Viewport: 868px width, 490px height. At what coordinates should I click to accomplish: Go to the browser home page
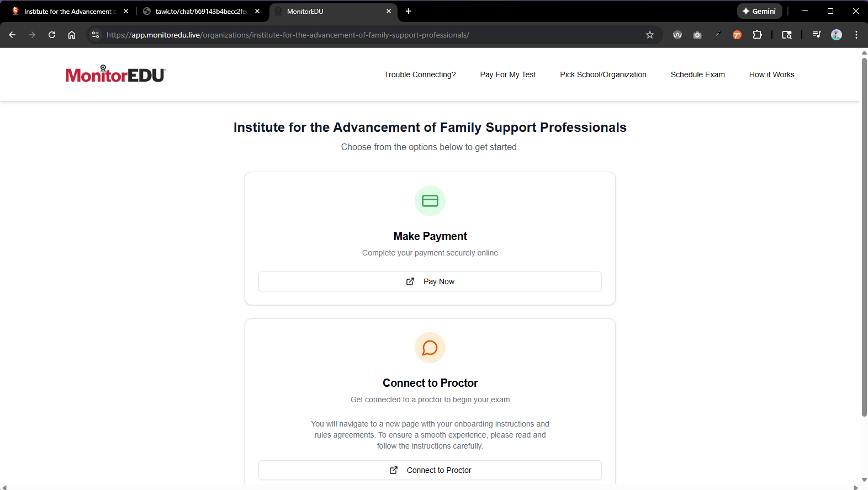click(72, 35)
